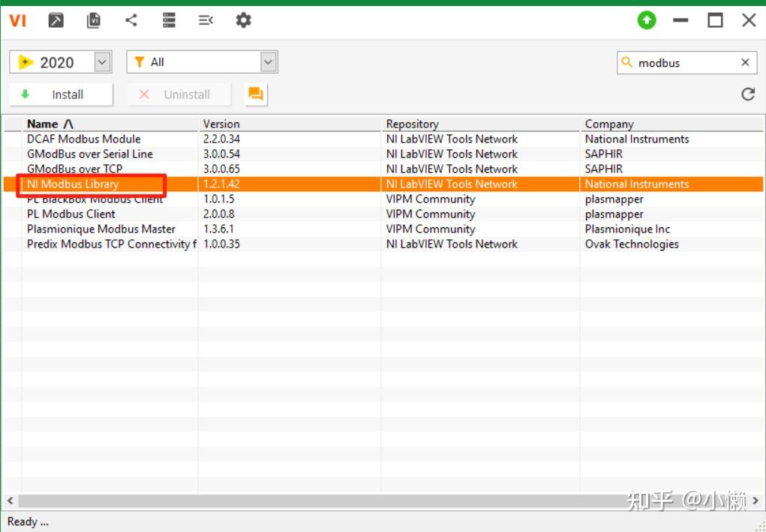Select the PL BlackBox Modbus Client row

[383, 200]
